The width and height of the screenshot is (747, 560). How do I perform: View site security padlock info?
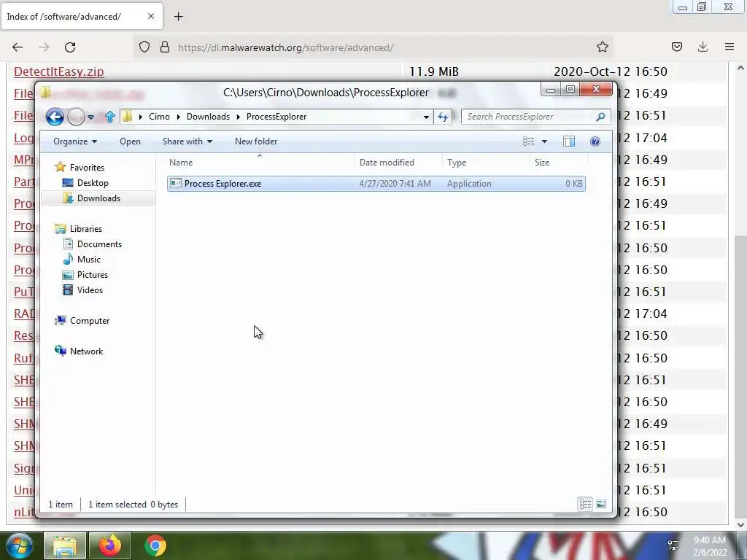(165, 47)
